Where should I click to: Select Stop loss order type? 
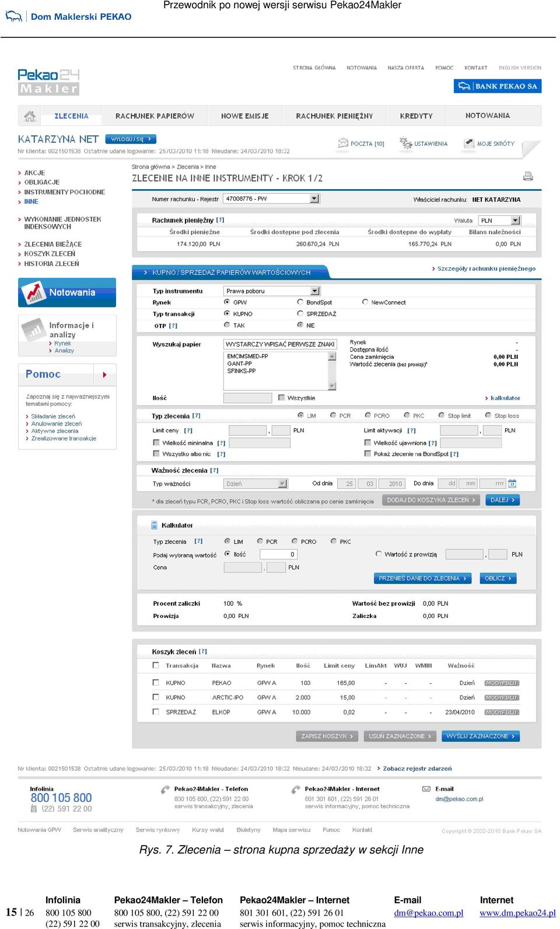[488, 415]
